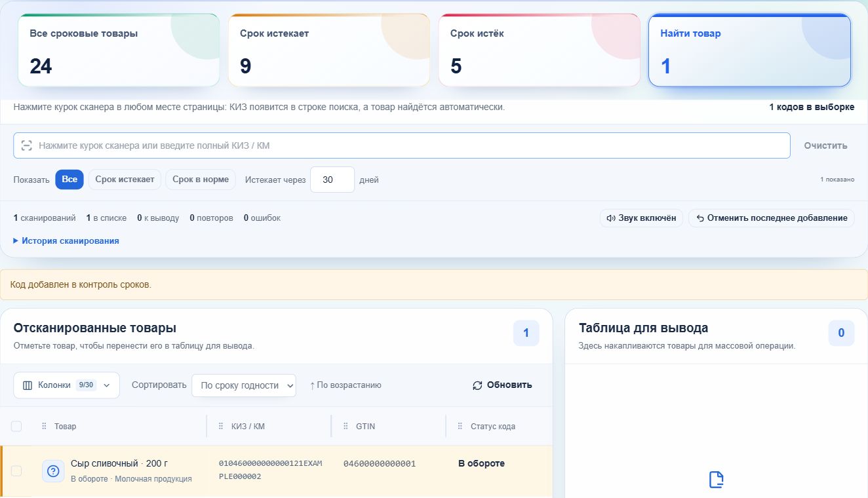Clear search with Очистить button
The image size is (868, 498).
[825, 145]
